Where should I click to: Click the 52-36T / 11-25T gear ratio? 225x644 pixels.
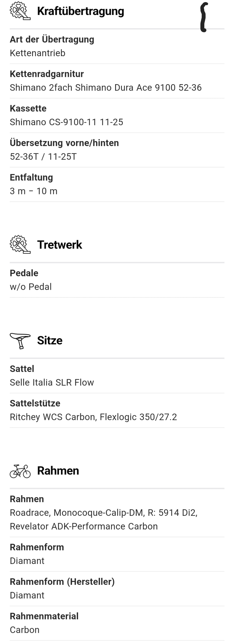[43, 156]
